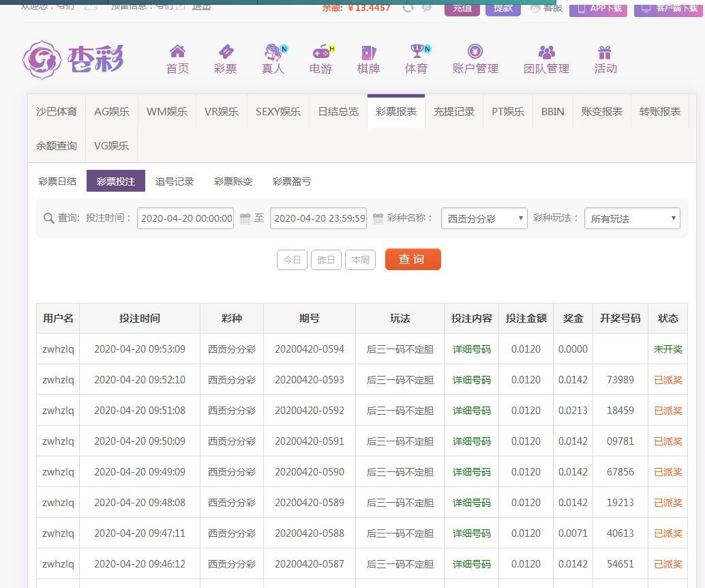Open calendar picker for start time

245,218
